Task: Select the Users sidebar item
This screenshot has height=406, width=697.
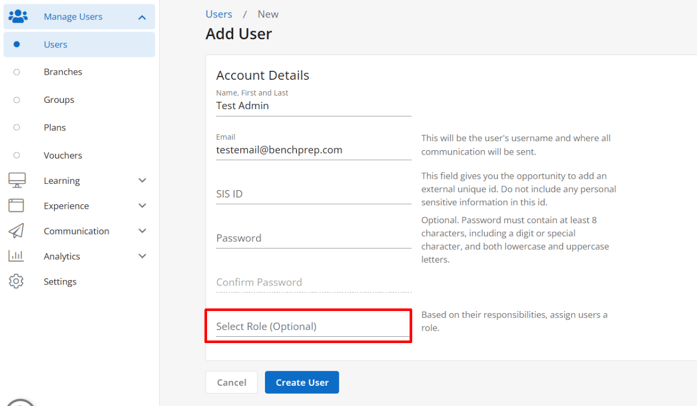Action: (79, 44)
